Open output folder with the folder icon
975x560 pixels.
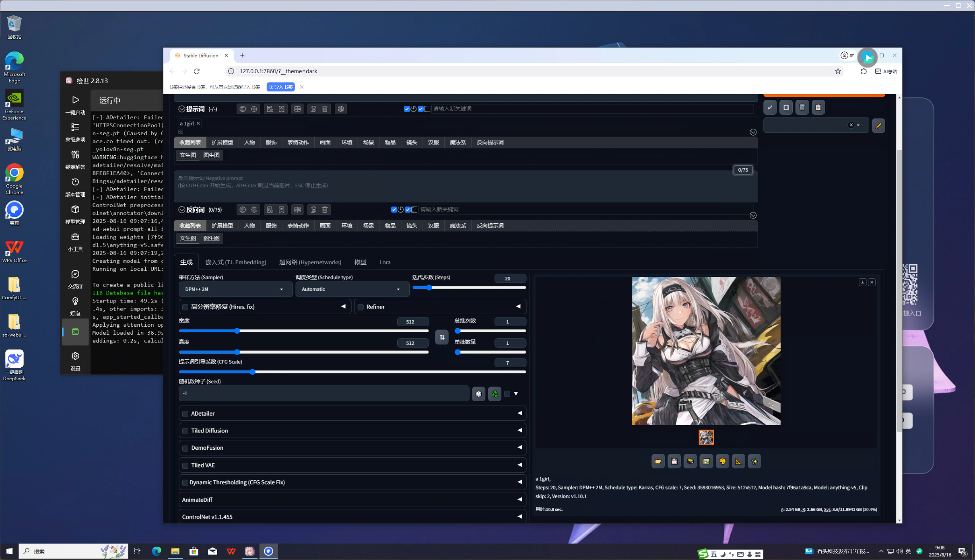tap(658, 461)
